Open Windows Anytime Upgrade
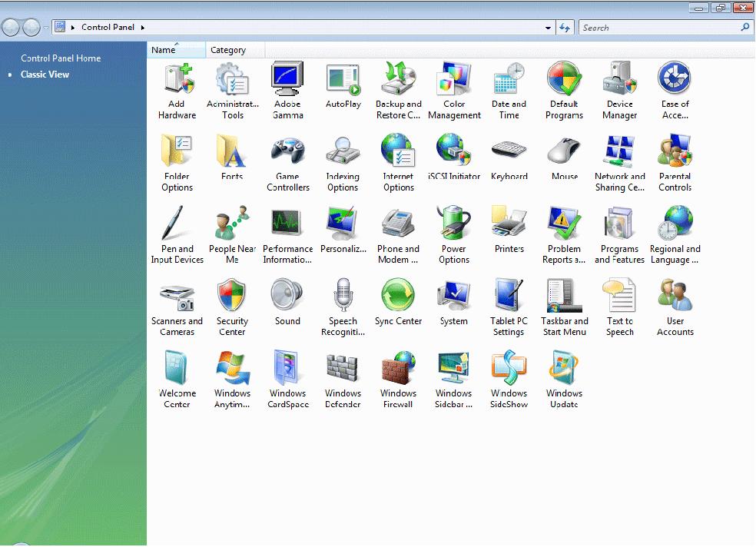 tap(232, 380)
